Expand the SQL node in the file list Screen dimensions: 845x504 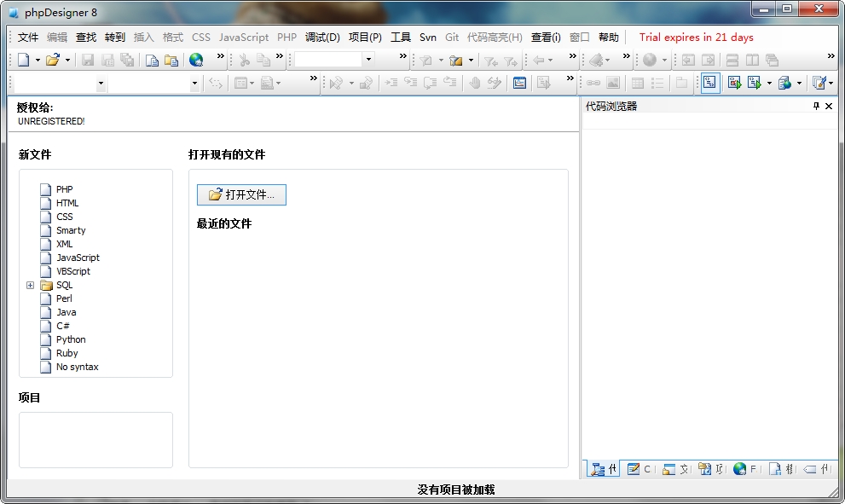[31, 285]
